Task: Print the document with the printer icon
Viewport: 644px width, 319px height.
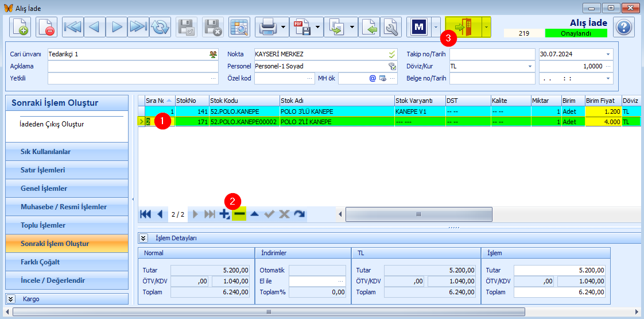Action: click(x=267, y=28)
